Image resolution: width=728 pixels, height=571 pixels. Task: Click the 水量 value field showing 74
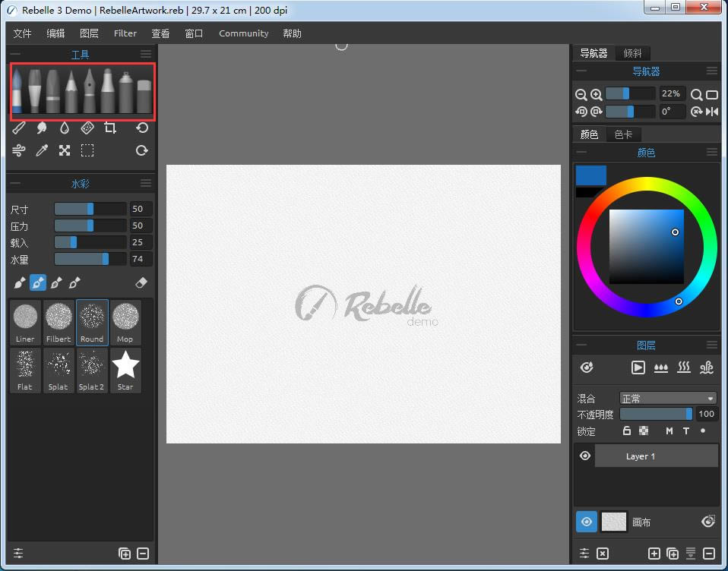(140, 259)
